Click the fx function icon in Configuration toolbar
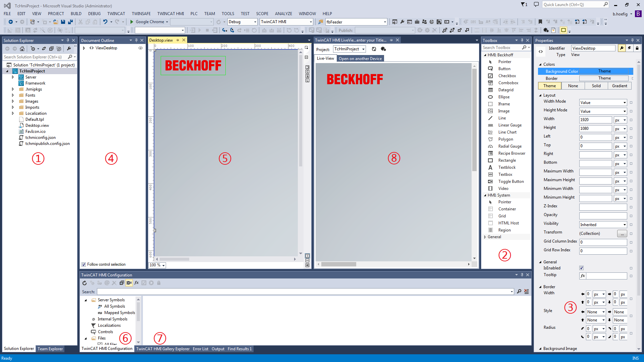The width and height of the screenshot is (644, 362). (x=137, y=283)
